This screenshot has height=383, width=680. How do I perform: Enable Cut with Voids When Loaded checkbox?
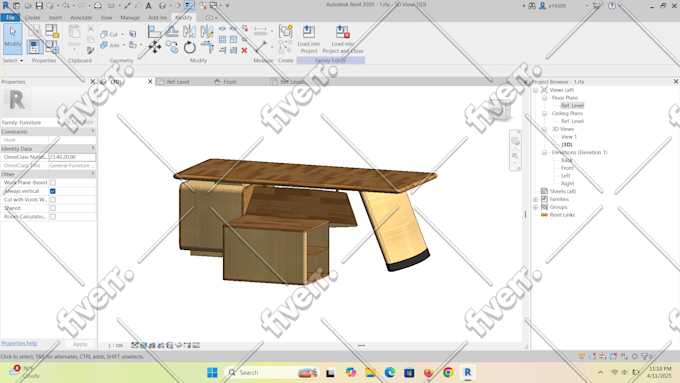(x=53, y=200)
